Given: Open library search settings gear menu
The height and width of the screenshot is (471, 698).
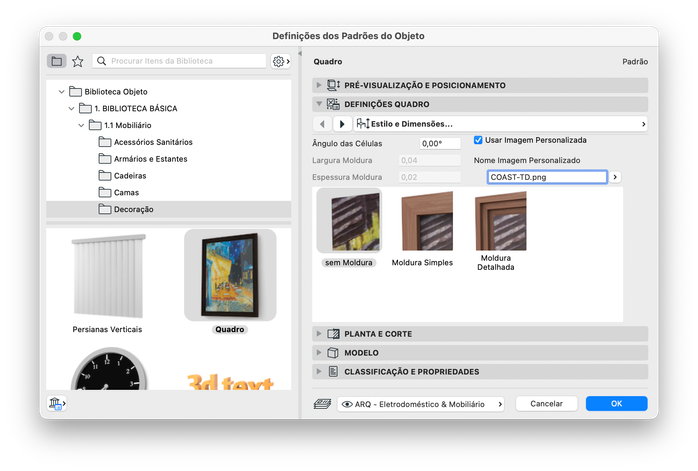Looking at the screenshot, I should pyautogui.click(x=281, y=61).
